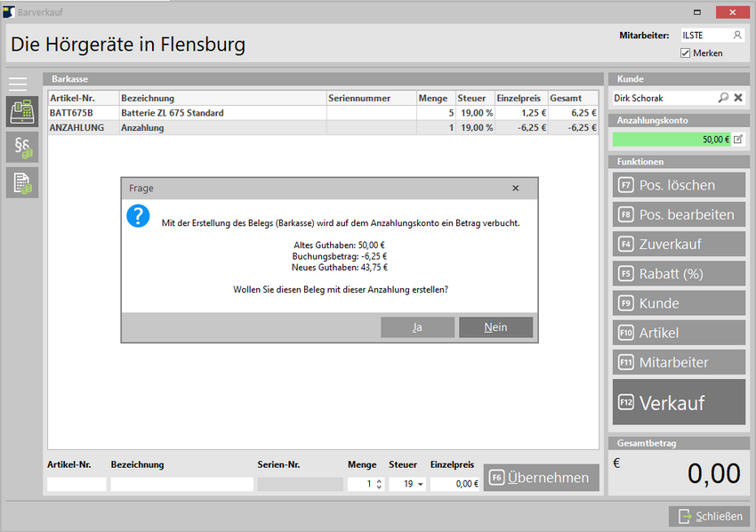Open the paragraph-and-coins sidebar icon

click(x=22, y=148)
